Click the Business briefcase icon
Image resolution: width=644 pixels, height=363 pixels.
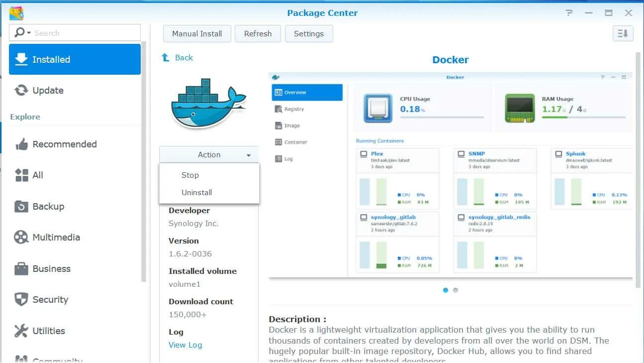pyautogui.click(x=21, y=268)
